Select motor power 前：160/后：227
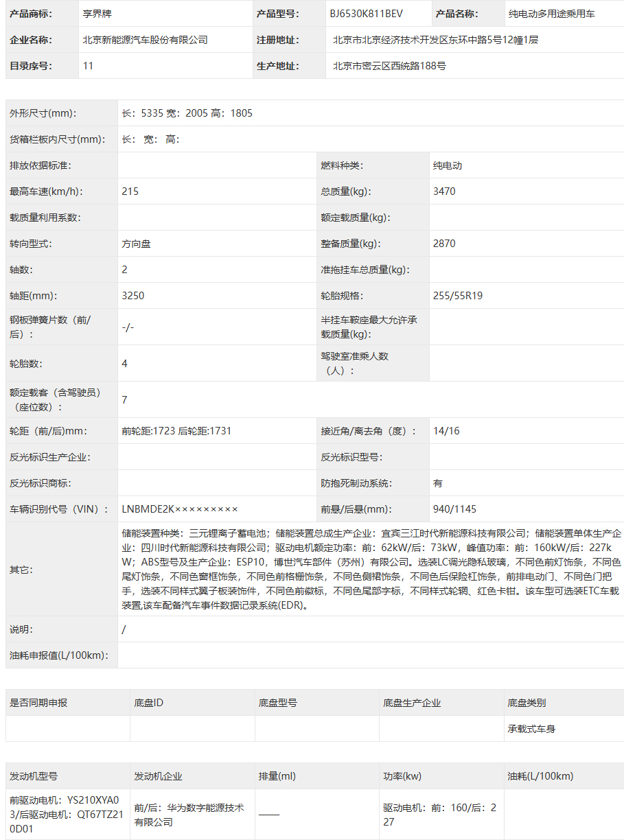 439,815
